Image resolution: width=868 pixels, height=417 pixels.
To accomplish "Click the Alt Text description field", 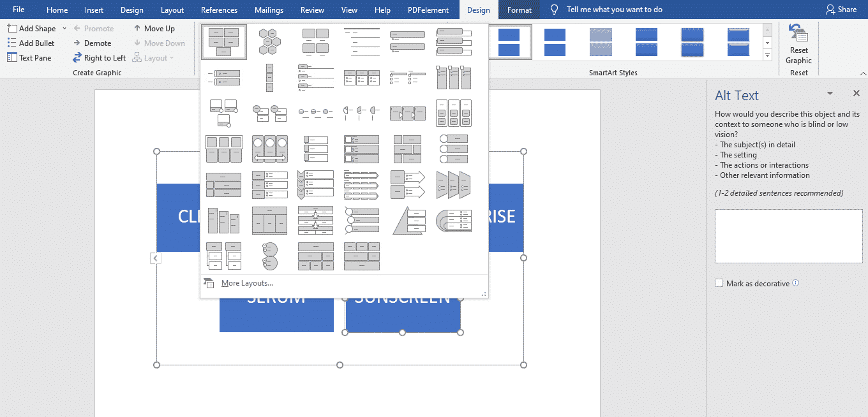I will pos(788,236).
